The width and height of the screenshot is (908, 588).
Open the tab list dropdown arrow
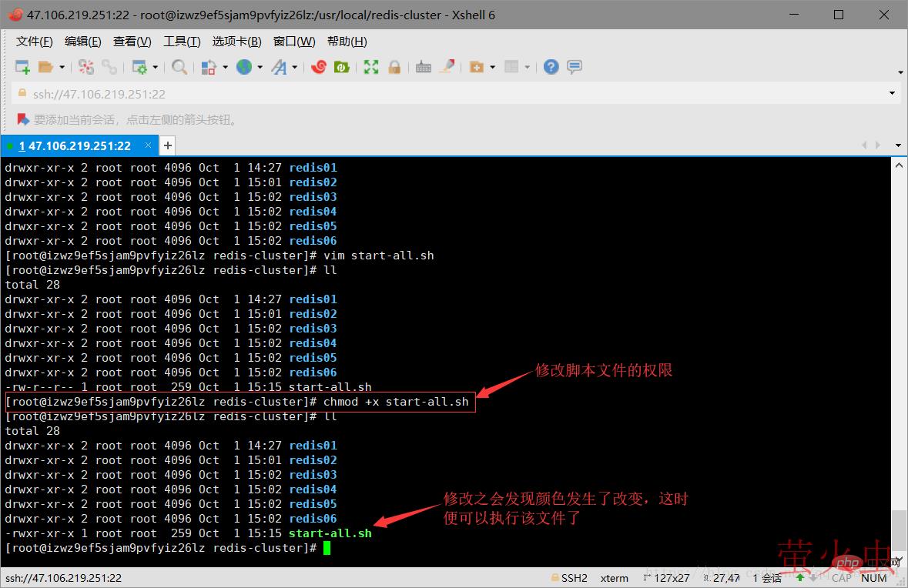coord(898,145)
